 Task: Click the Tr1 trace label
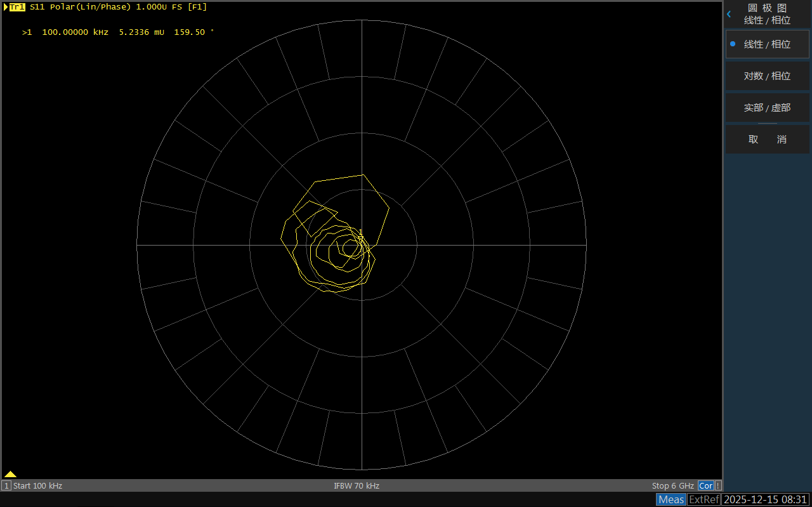(17, 7)
